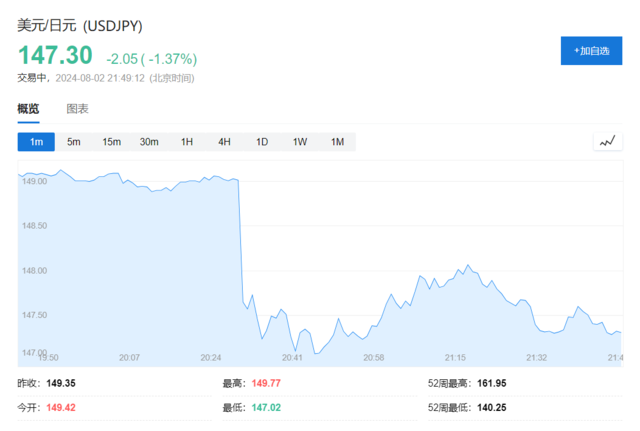The width and height of the screenshot is (640, 431).
Task: Select the 5m timeframe
Action: pos(74,142)
